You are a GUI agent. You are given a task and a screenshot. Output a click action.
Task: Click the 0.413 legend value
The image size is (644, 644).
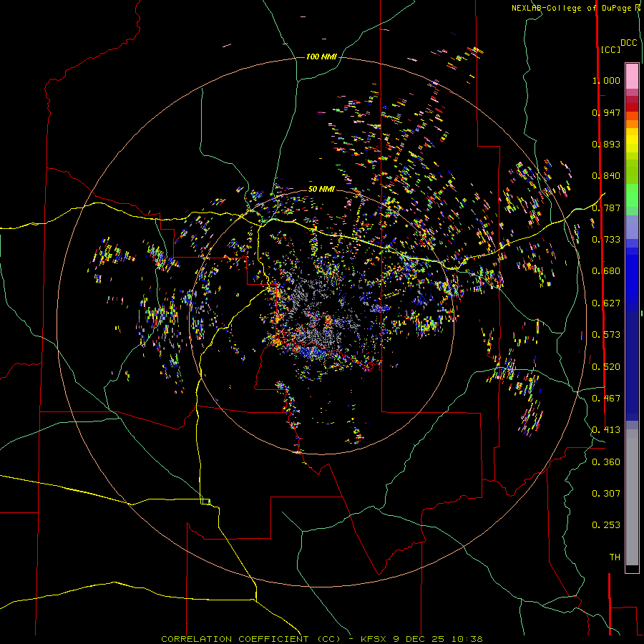tap(606, 430)
